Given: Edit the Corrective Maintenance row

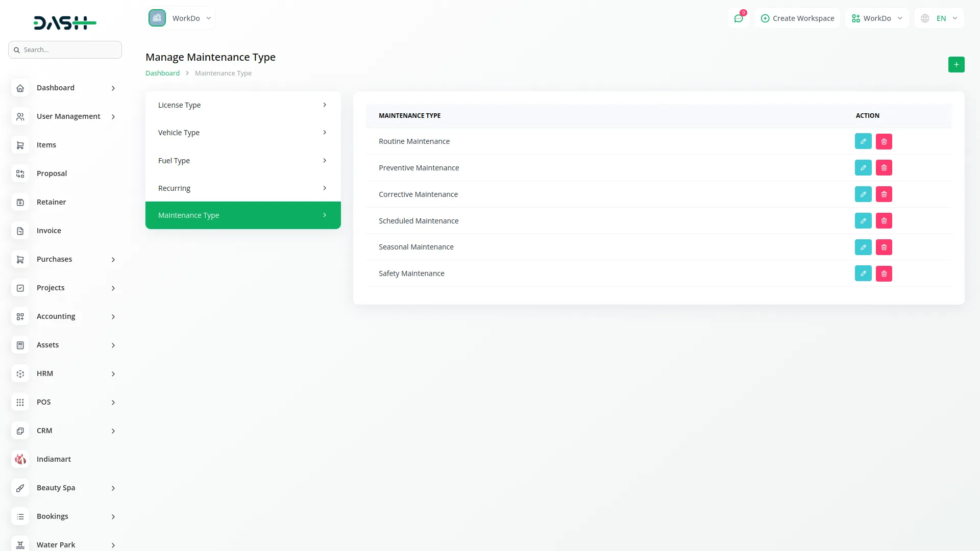Looking at the screenshot, I should (863, 194).
